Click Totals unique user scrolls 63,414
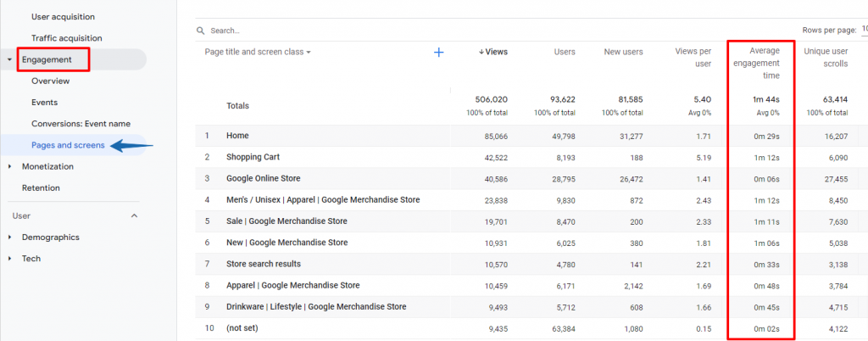Image resolution: width=868 pixels, height=341 pixels. tap(835, 100)
